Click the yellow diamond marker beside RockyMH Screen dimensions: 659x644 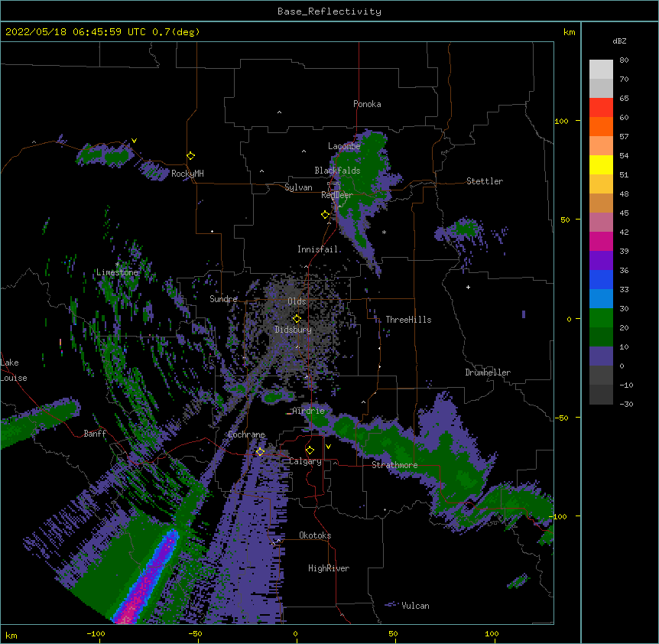point(190,156)
